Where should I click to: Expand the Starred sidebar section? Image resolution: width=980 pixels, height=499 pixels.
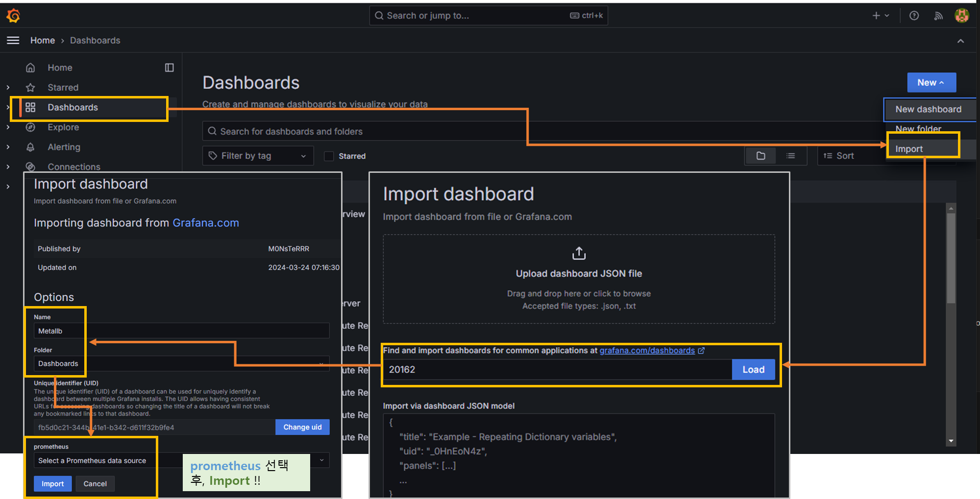[8, 88]
